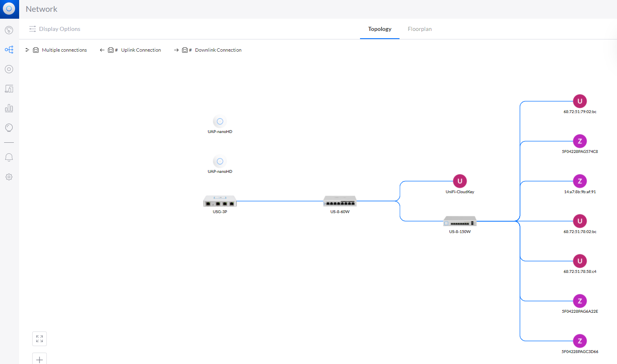This screenshot has height=364, width=617.
Task: Open Display Options menu
Action: tap(55, 29)
